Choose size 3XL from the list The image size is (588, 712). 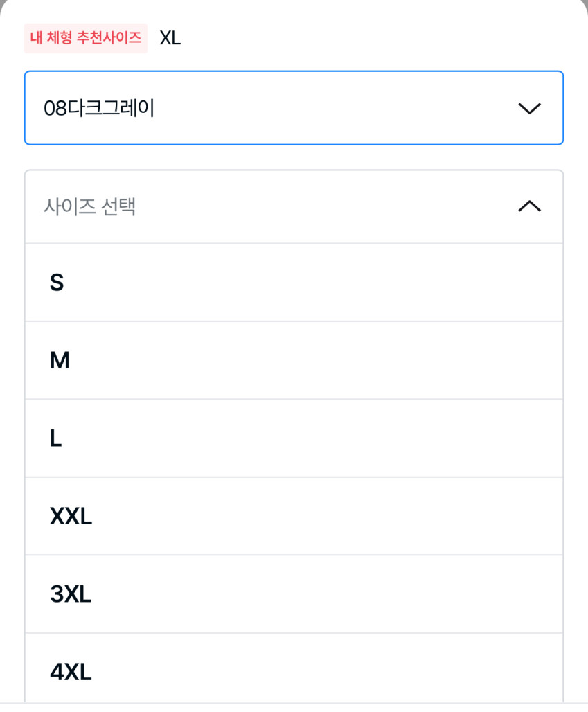pos(294,594)
